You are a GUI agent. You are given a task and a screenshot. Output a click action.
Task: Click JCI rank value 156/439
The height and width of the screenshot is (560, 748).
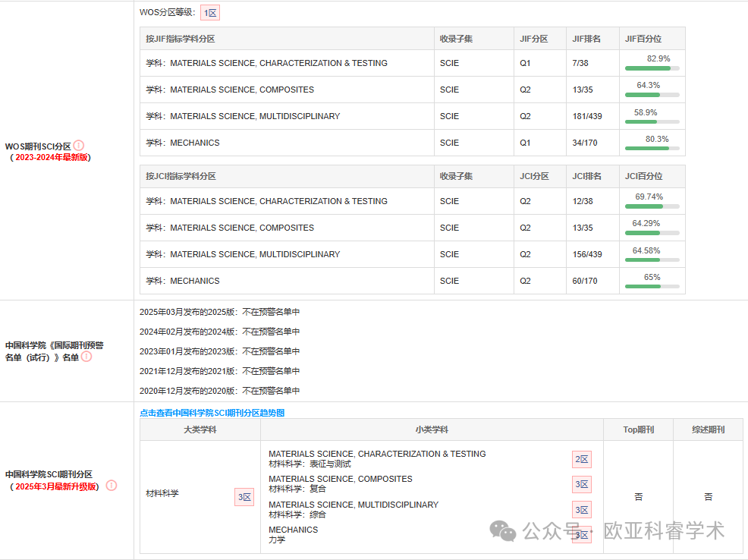pyautogui.click(x=587, y=255)
